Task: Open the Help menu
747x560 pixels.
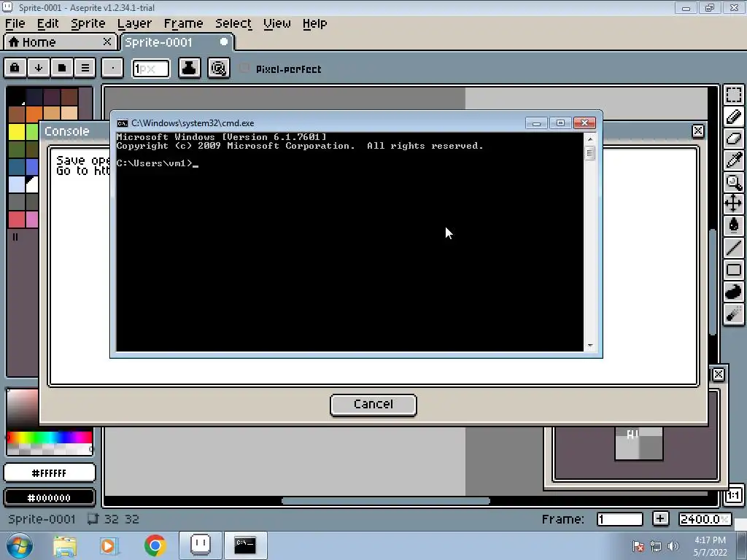Action: pos(314,23)
